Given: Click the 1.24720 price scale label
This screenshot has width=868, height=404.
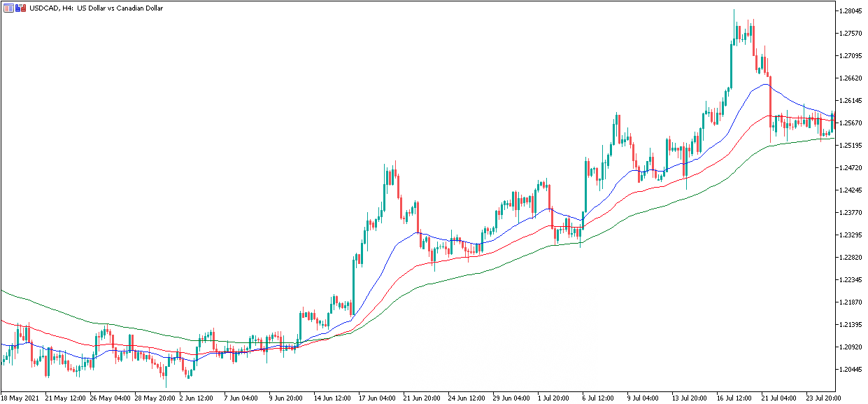Looking at the screenshot, I should pos(852,168).
